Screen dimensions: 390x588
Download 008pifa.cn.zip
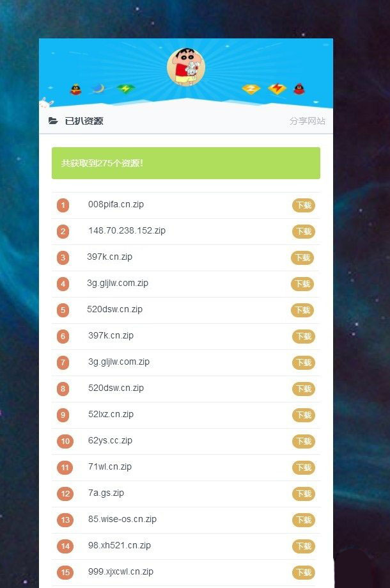(x=304, y=205)
